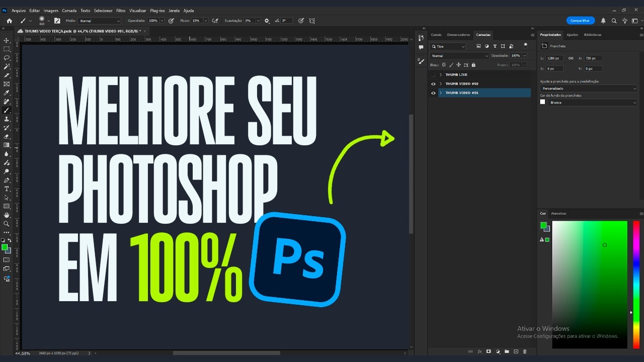Image resolution: width=644 pixels, height=362 pixels.
Task: Select the Brush tool in left toolbar
Action: pyautogui.click(x=7, y=110)
